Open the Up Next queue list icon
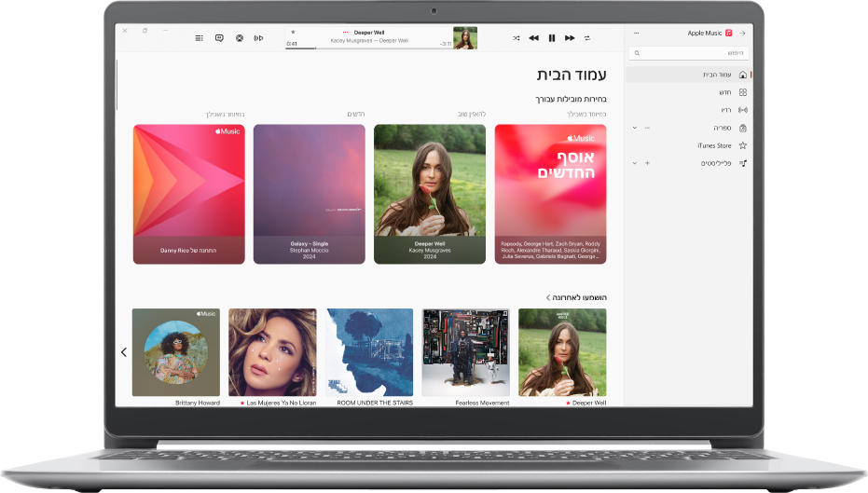 coord(199,38)
